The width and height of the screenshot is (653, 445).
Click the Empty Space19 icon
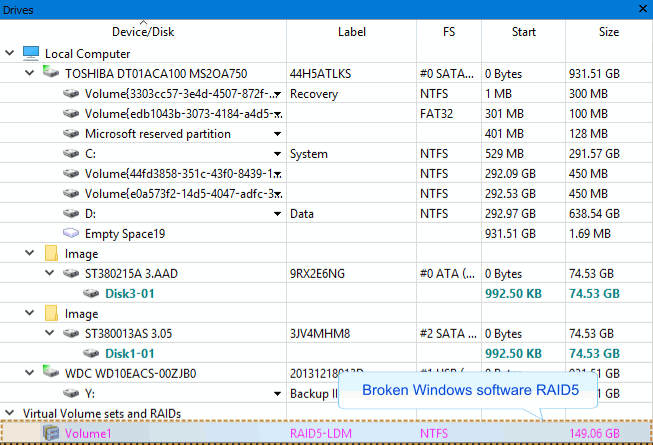coord(71,233)
